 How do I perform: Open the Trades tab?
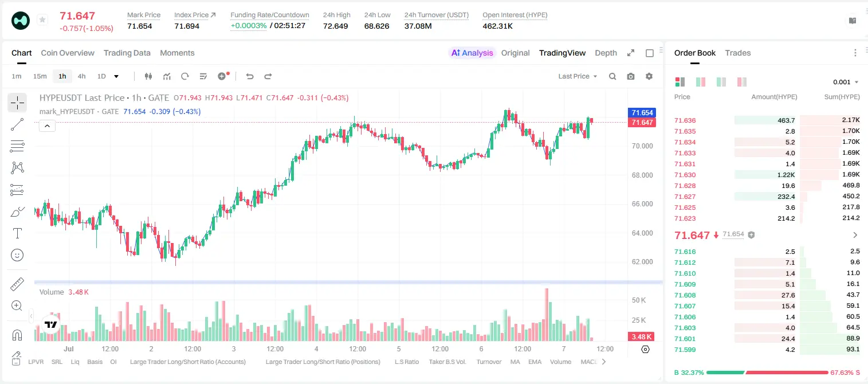coord(738,53)
